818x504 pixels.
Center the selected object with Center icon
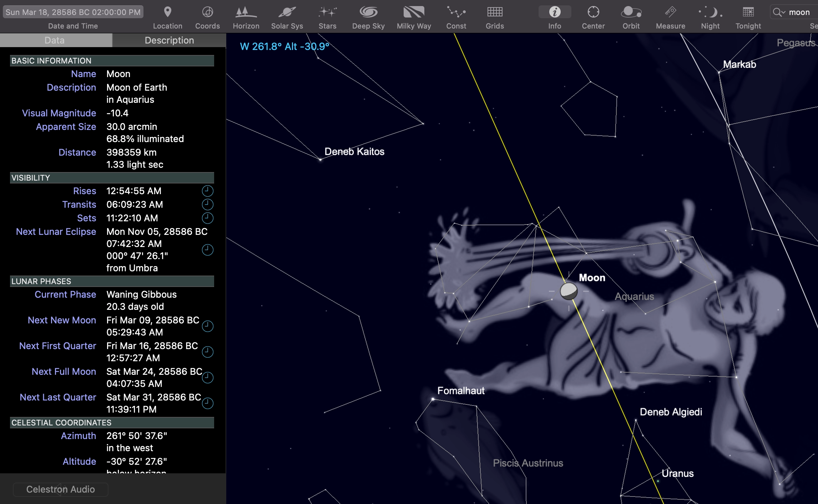point(593,12)
